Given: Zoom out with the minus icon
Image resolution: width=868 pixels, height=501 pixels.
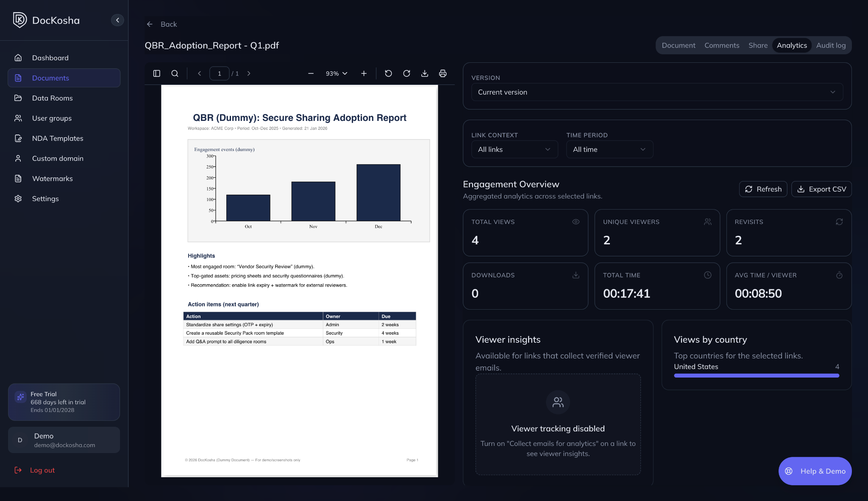Looking at the screenshot, I should 311,73.
